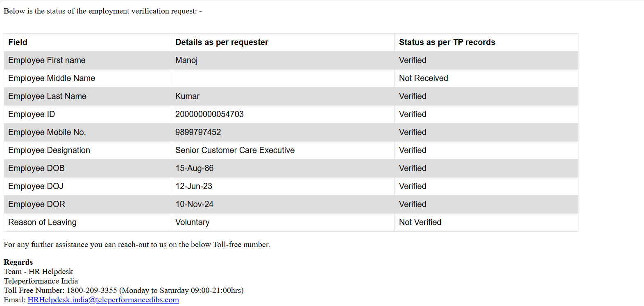Click the Voluntary reason value
644x306 pixels.
pyautogui.click(x=192, y=222)
